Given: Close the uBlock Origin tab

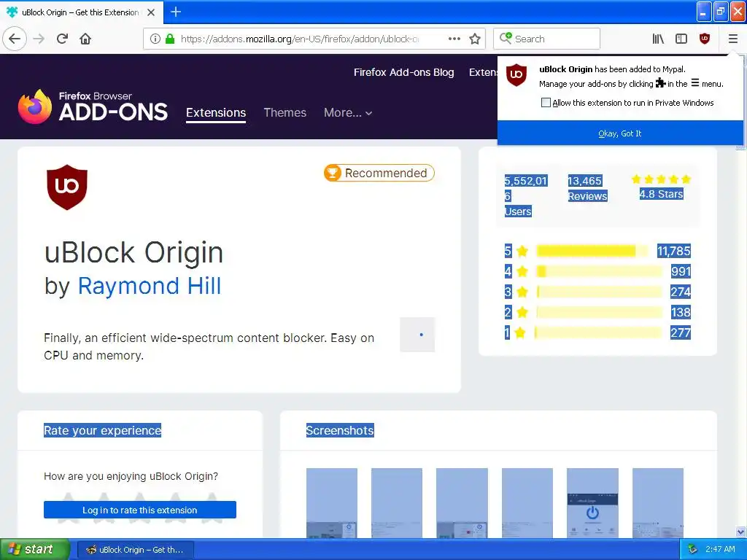Looking at the screenshot, I should 151,12.
